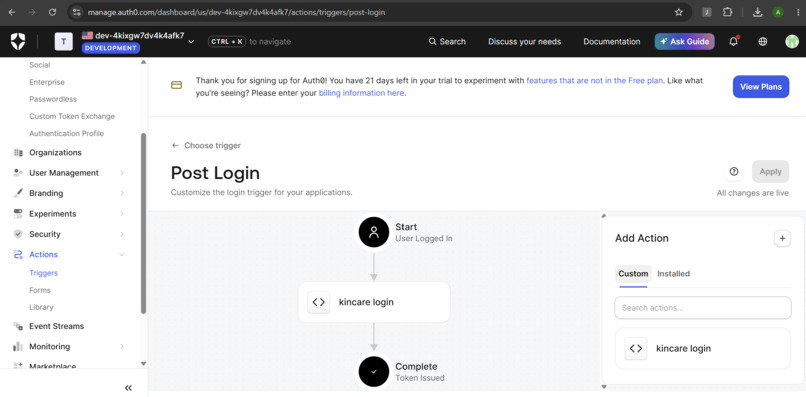Click the User Management people icon
806x397 pixels.
pyautogui.click(x=18, y=173)
